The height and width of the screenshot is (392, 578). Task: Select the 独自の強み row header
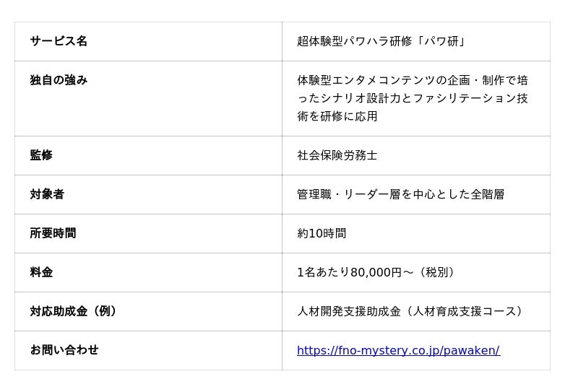pyautogui.click(x=59, y=80)
